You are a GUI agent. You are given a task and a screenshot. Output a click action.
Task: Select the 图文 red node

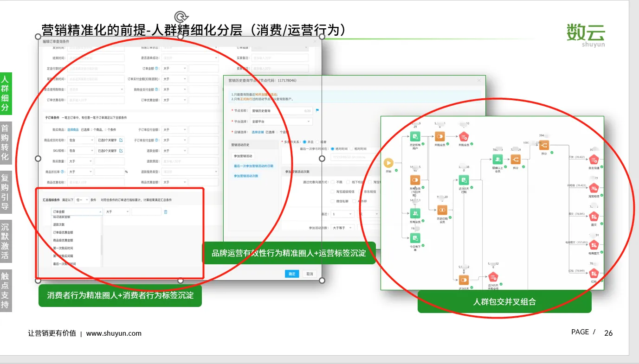[x=594, y=216]
